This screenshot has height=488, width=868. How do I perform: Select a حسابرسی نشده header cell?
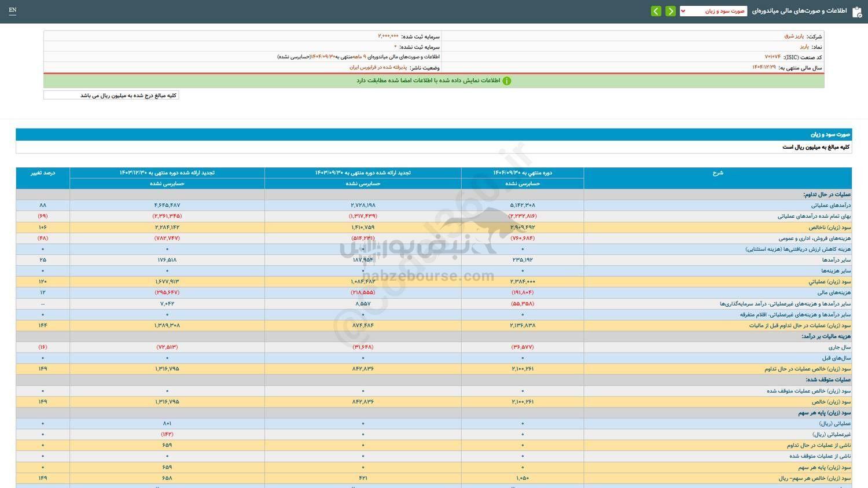(x=523, y=184)
